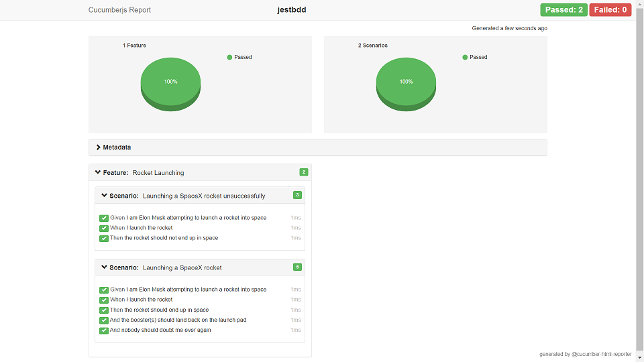Click check icon beside 'And the booster(s) should land back'

pyautogui.click(x=104, y=320)
